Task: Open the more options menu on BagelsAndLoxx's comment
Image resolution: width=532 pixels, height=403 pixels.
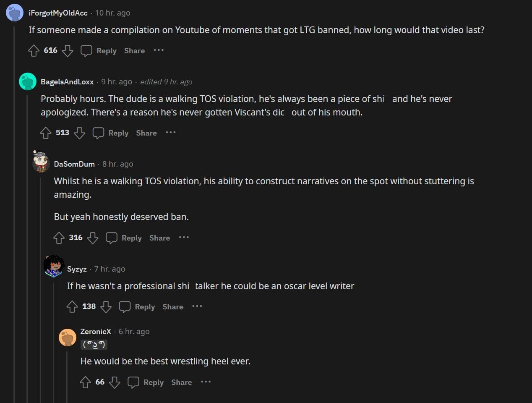Action: pos(171,133)
